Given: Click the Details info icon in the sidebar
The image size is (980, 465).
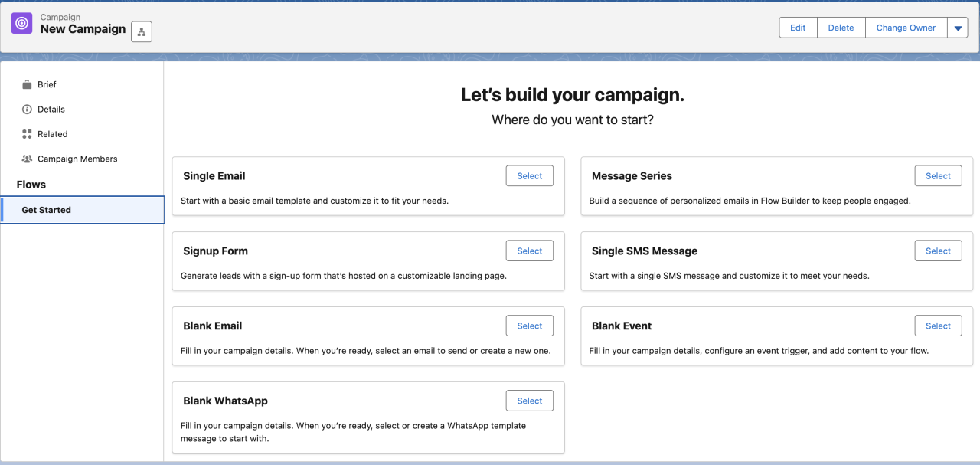Looking at the screenshot, I should click(27, 109).
